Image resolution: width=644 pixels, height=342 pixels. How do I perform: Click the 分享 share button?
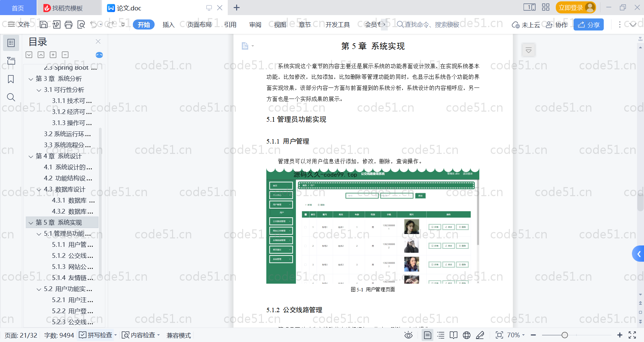point(589,24)
